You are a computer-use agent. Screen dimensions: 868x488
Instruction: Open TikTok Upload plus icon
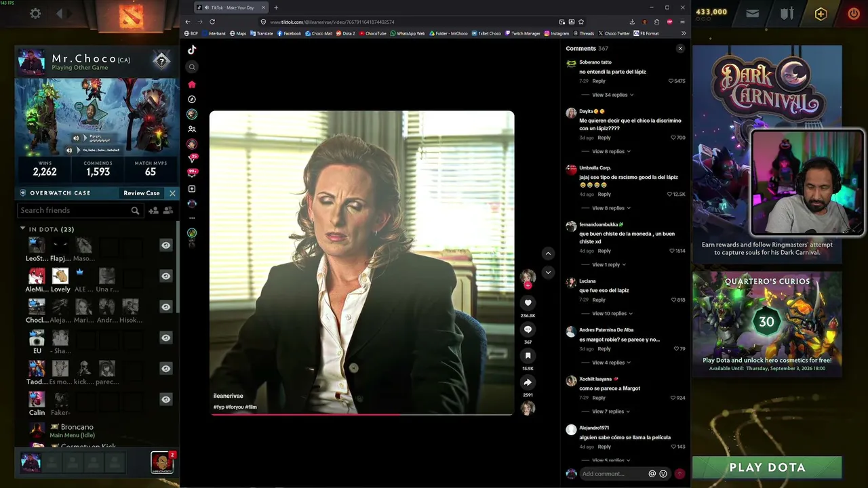(x=192, y=188)
